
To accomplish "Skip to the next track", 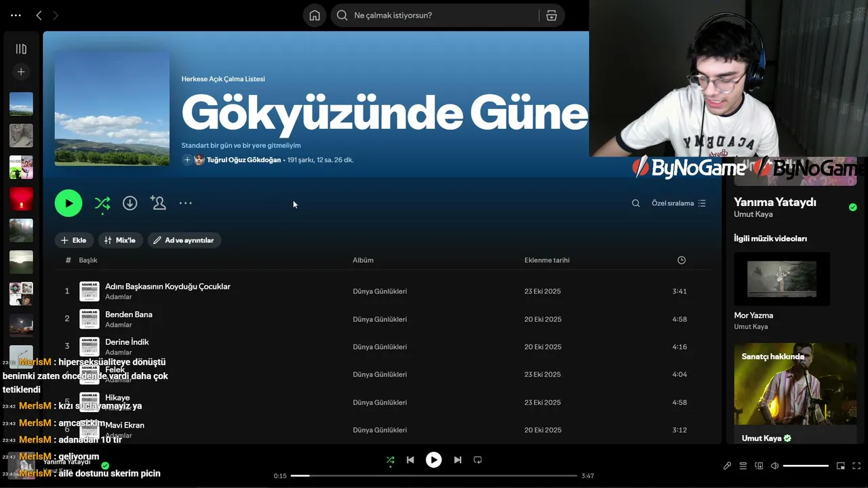I will 458,460.
